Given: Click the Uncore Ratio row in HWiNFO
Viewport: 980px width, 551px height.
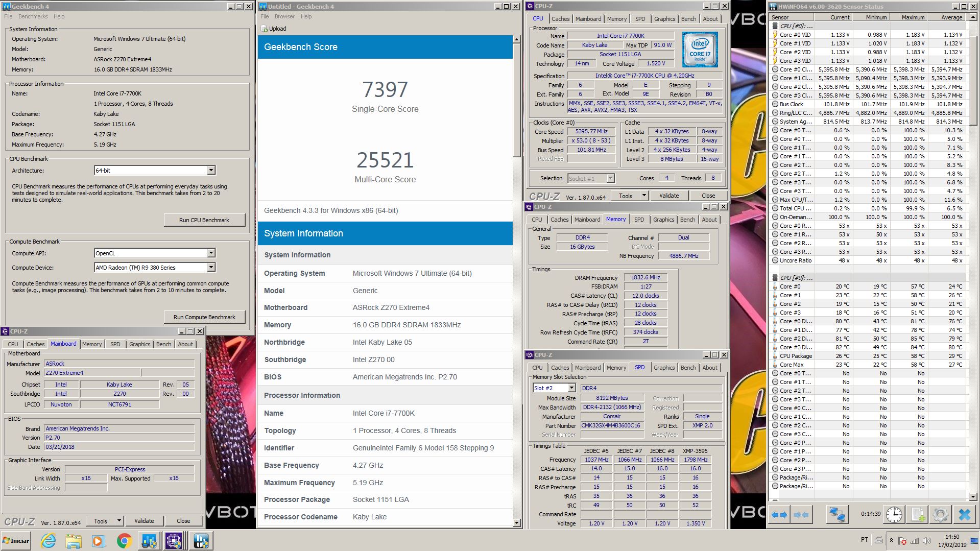Looking at the screenshot, I should pos(868,260).
